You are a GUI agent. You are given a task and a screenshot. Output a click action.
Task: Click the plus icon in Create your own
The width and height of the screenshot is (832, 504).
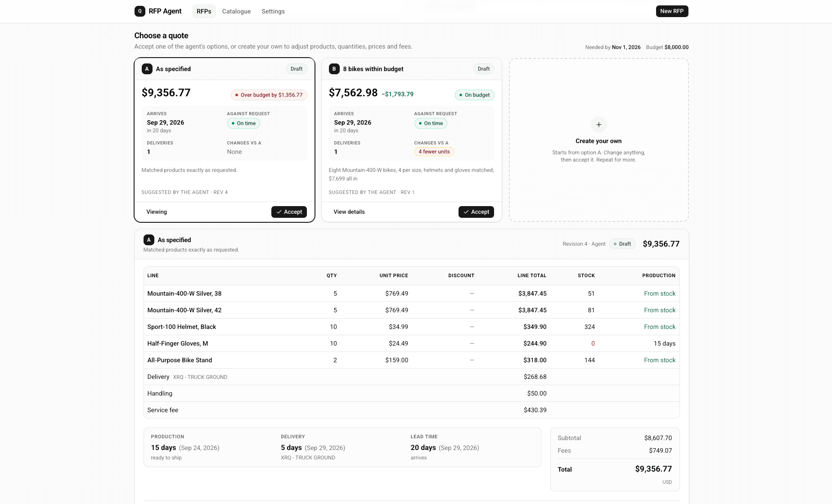point(598,125)
